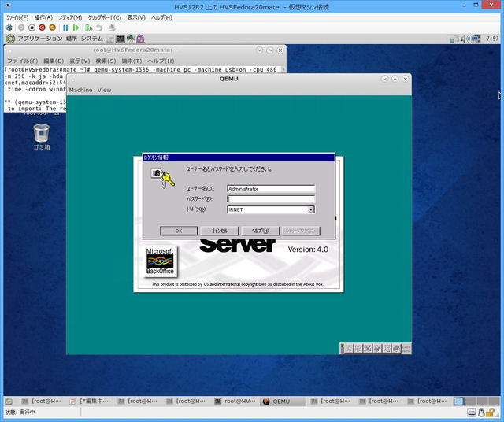This screenshot has width=504, height=422.
Task: Switch to the [*編集中… taskbar entry
Action: [91, 401]
